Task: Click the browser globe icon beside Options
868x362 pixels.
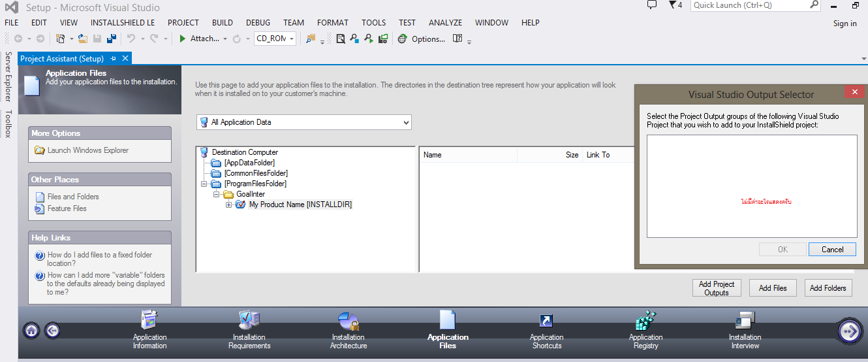Action: click(x=403, y=39)
